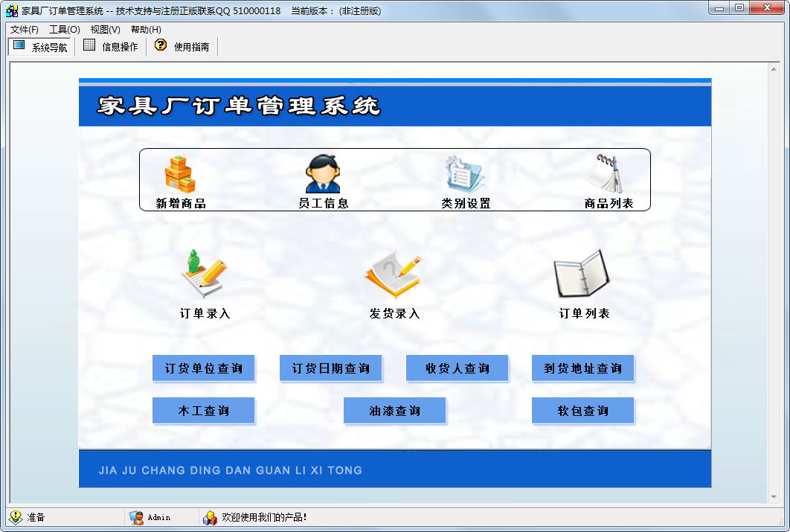The width and height of the screenshot is (790, 532).
Task: Click the 订货日期查询 button
Action: click(330, 368)
